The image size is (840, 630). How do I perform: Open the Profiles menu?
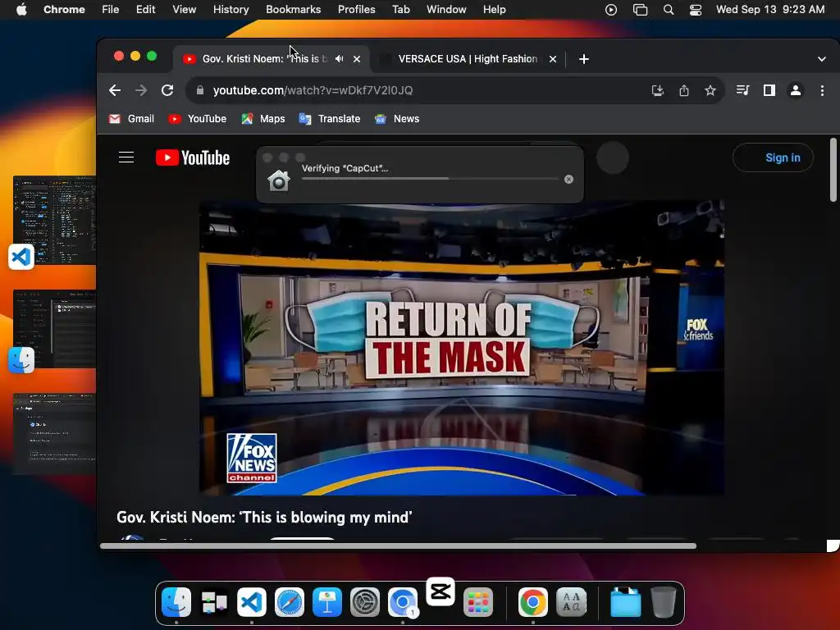(356, 10)
